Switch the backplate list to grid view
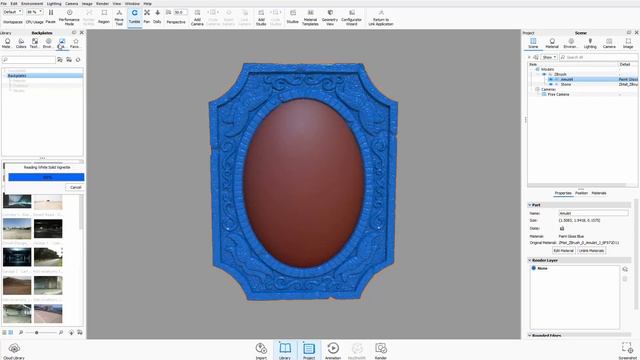 click(x=11, y=333)
